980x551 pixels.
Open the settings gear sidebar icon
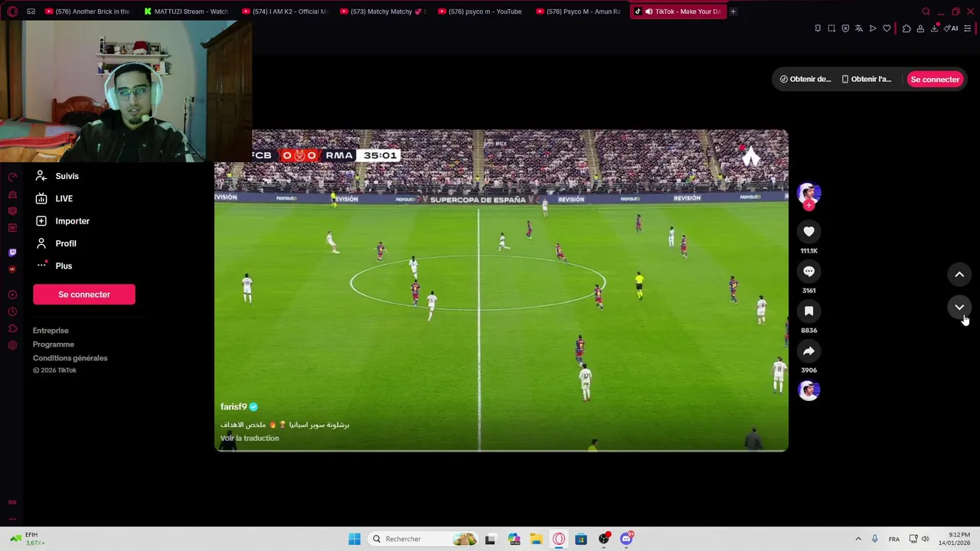pos(12,345)
